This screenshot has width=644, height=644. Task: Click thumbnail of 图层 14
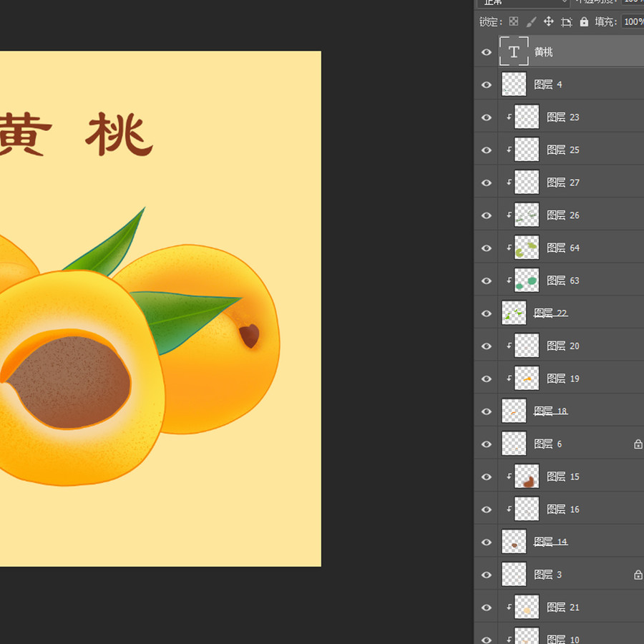pyautogui.click(x=514, y=542)
